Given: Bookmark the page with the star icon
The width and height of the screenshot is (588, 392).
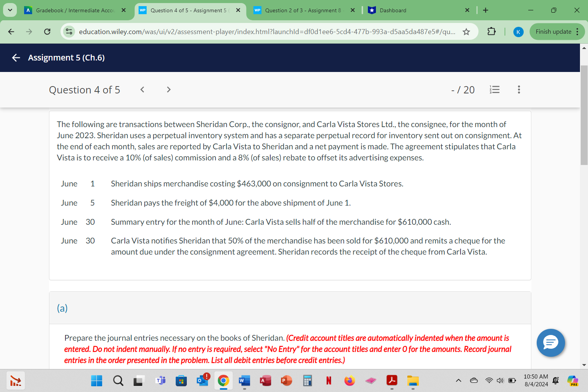Looking at the screenshot, I should pos(466,32).
